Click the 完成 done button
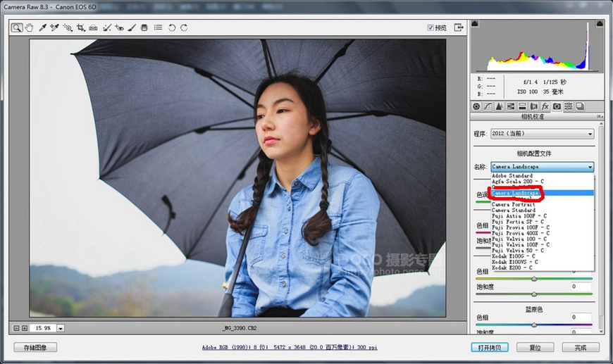The width and height of the screenshot is (613, 364). [581, 347]
